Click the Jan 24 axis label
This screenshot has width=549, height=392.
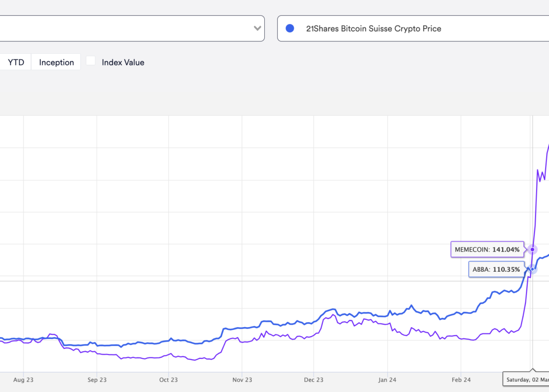tap(387, 379)
